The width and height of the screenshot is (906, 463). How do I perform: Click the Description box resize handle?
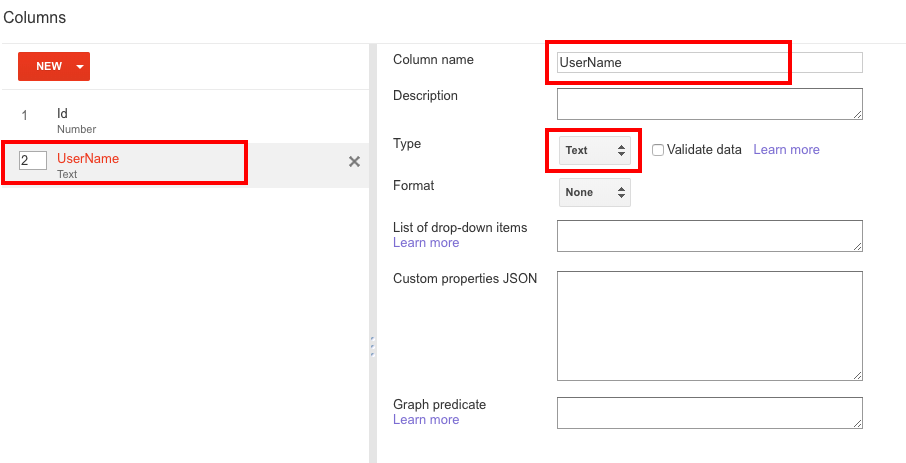tap(857, 115)
